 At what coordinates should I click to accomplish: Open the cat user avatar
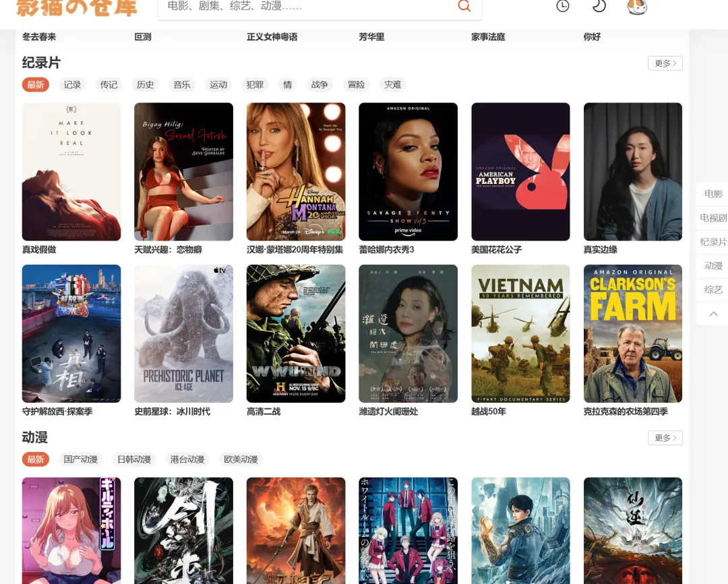coord(637,7)
